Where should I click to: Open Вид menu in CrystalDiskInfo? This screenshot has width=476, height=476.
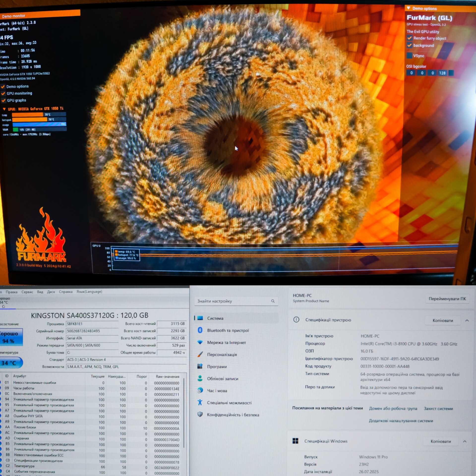click(x=40, y=292)
